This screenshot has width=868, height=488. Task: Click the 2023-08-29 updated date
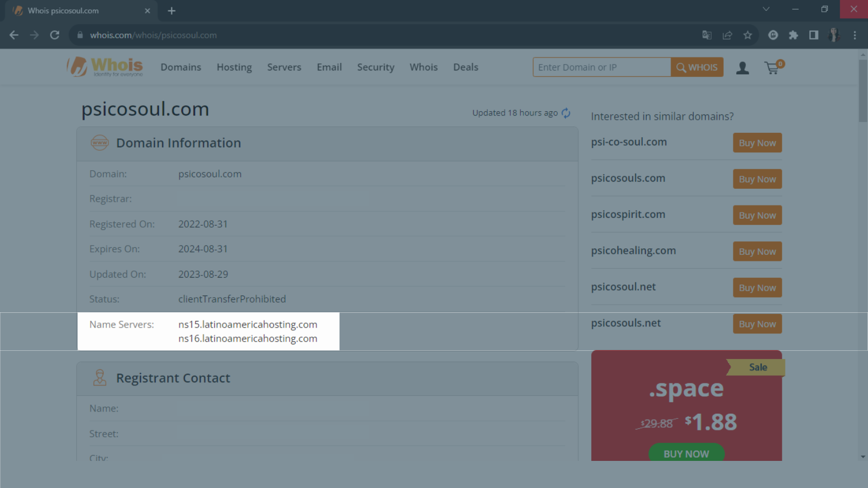click(x=203, y=274)
